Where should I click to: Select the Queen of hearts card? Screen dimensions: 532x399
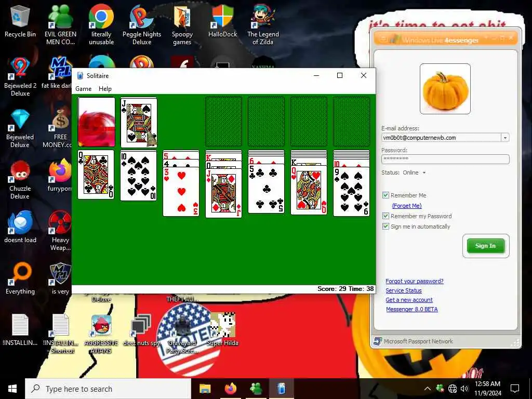coord(309,190)
